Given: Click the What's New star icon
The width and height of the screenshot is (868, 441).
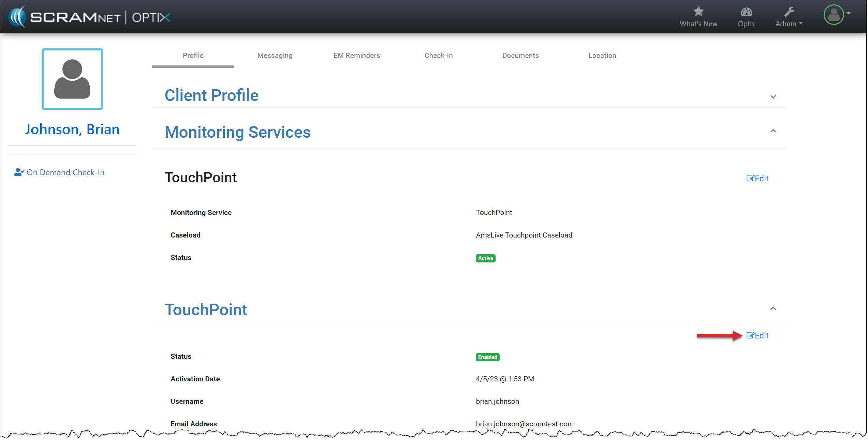Looking at the screenshot, I should click(x=698, y=12).
